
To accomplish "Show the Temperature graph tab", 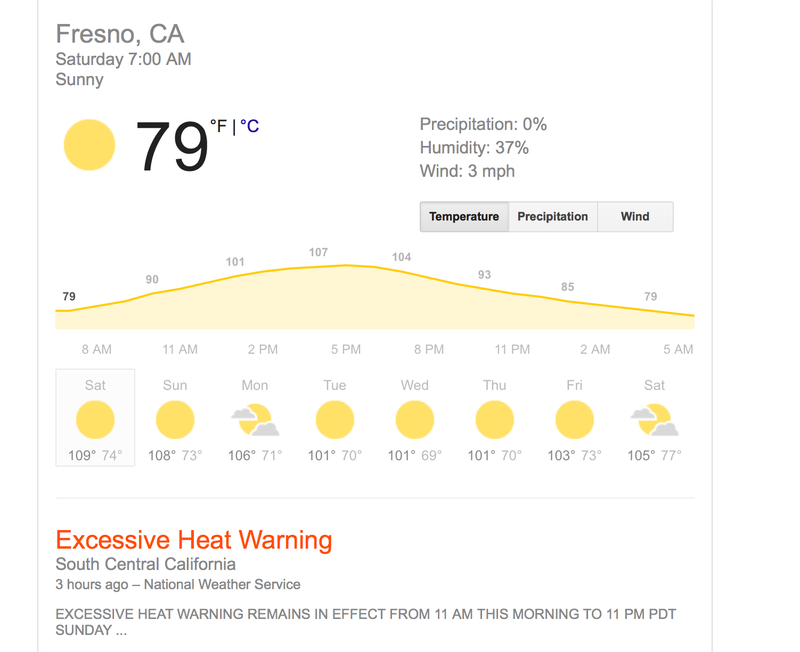I will (464, 217).
